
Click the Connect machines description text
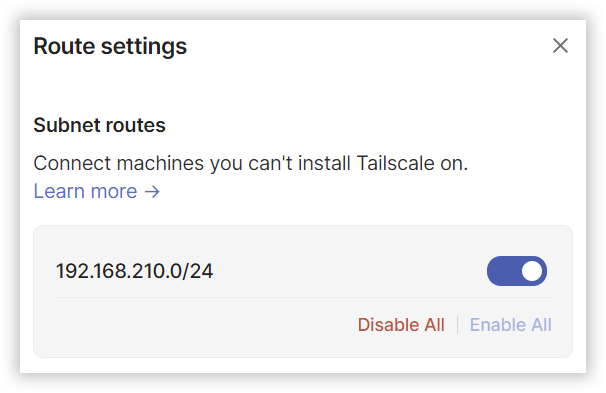click(x=251, y=163)
